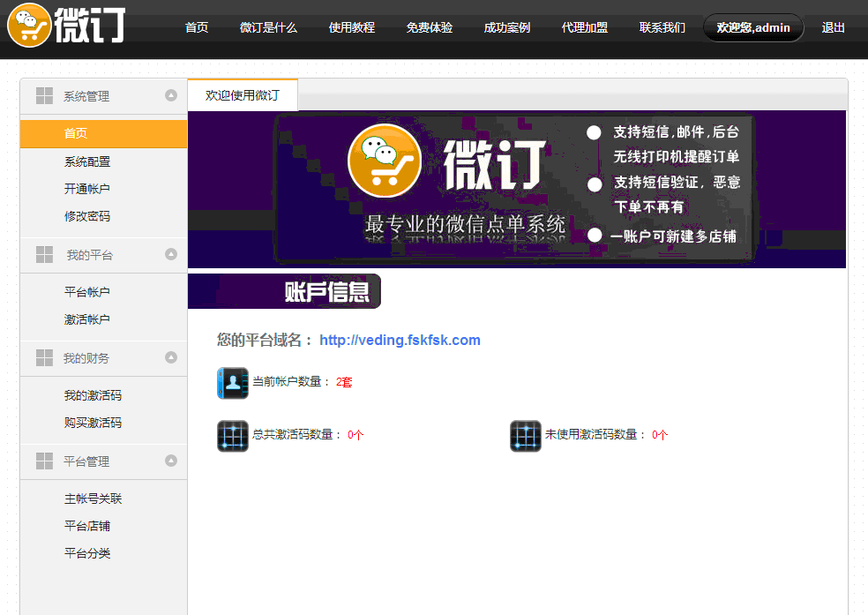Click the orange cart logo in the banner
The image size is (868, 615).
click(x=385, y=161)
